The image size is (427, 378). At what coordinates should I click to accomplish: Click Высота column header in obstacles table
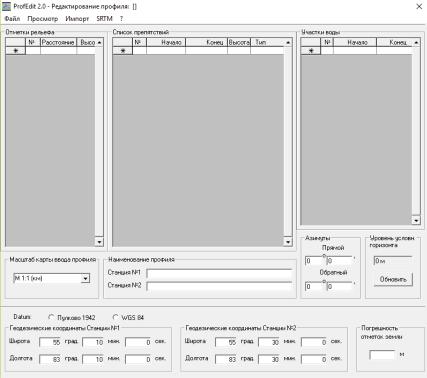pyautogui.click(x=239, y=42)
